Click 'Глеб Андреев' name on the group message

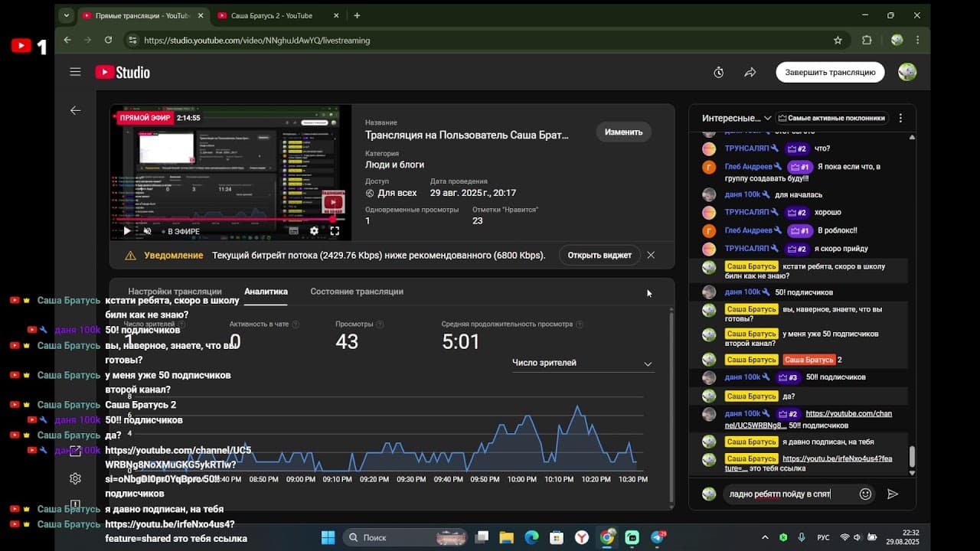(x=748, y=167)
